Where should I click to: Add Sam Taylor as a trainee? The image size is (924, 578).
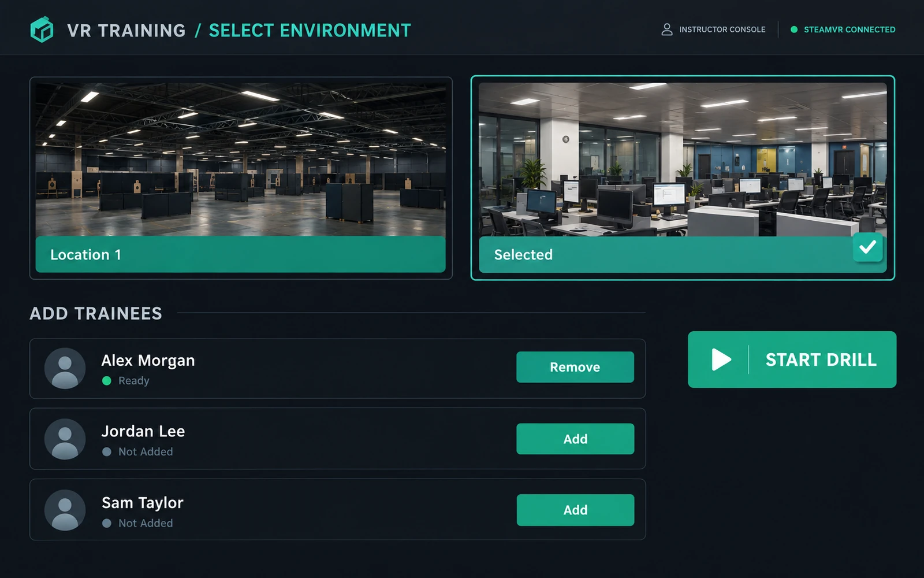(x=575, y=510)
